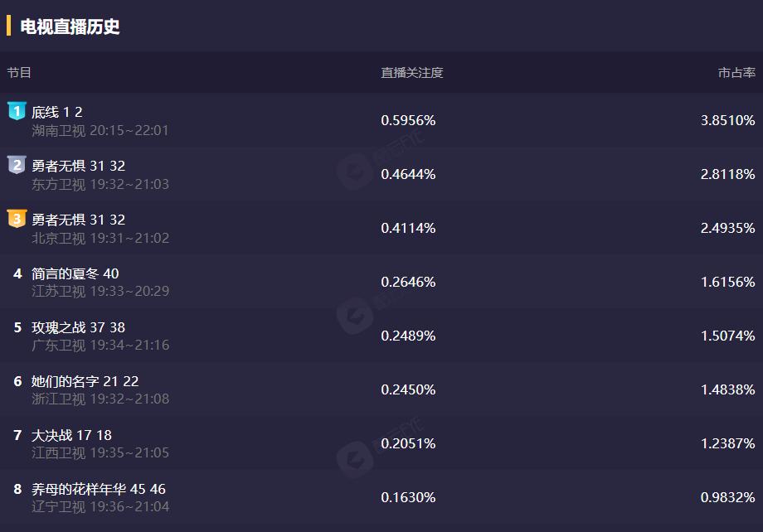This screenshot has width=763, height=532.
Task: Sort by the 直播关注度 column header
Action: tap(412, 72)
